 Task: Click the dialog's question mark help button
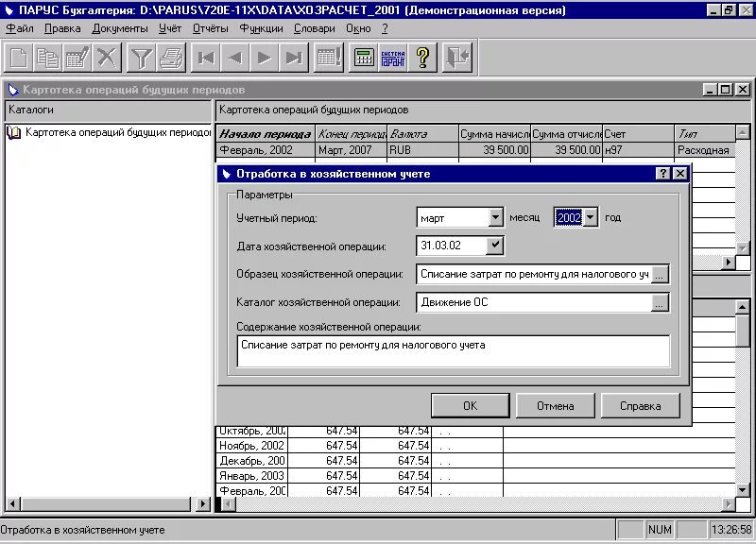click(x=663, y=174)
